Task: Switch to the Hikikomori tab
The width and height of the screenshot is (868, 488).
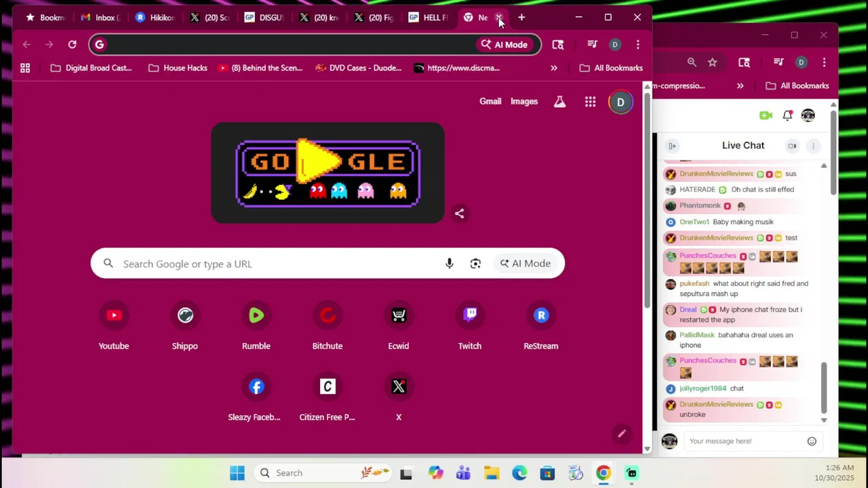Action: (156, 18)
